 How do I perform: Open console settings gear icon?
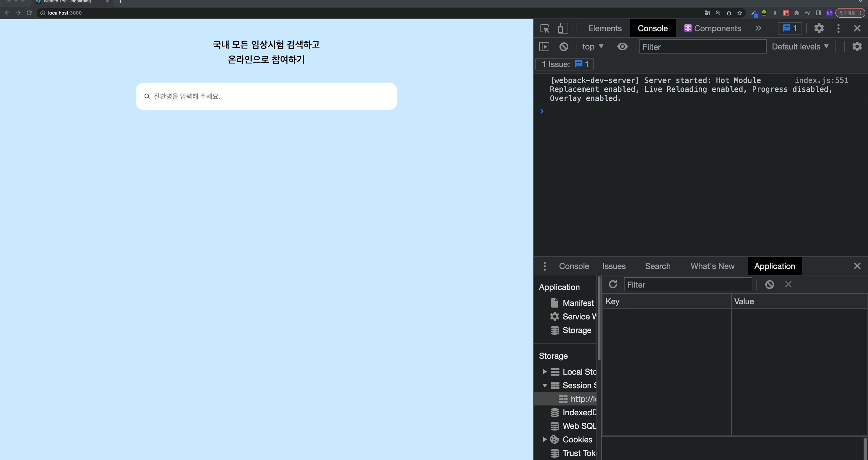(857, 47)
